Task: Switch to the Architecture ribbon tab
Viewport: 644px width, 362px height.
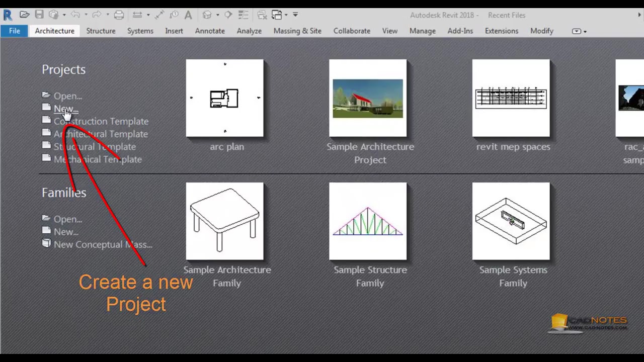Action: coord(54,31)
